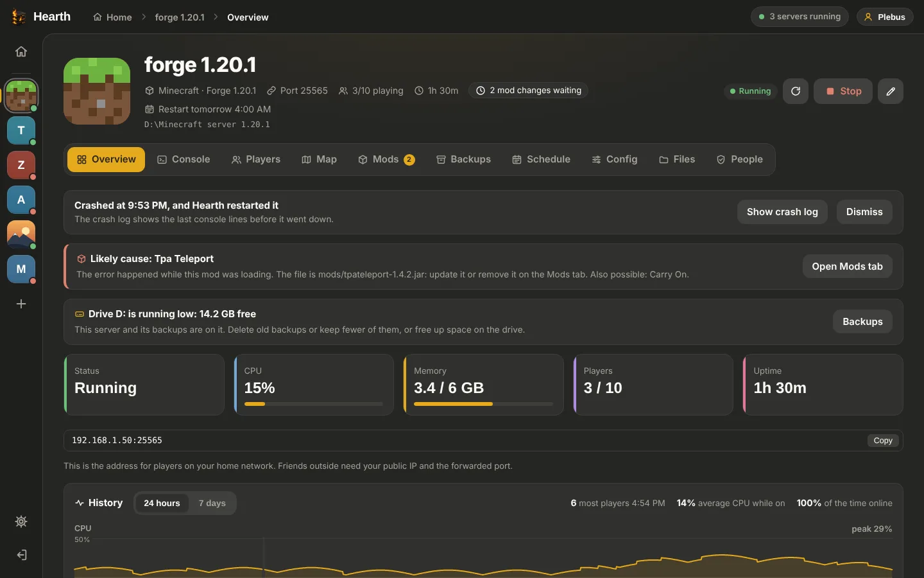Open the Files tab
924x578 pixels.
[x=677, y=159]
